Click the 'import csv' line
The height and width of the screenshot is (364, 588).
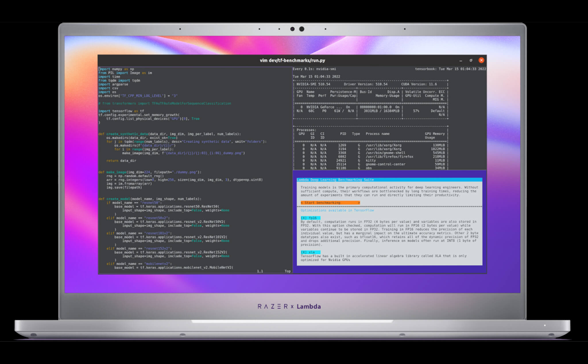coord(108,88)
